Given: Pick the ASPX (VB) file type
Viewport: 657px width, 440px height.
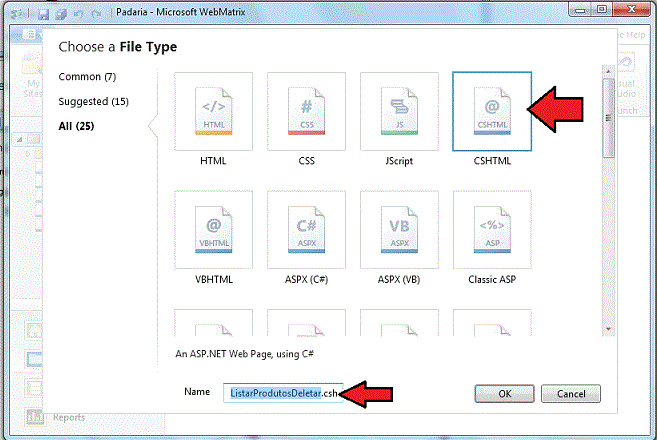Looking at the screenshot, I should [399, 230].
